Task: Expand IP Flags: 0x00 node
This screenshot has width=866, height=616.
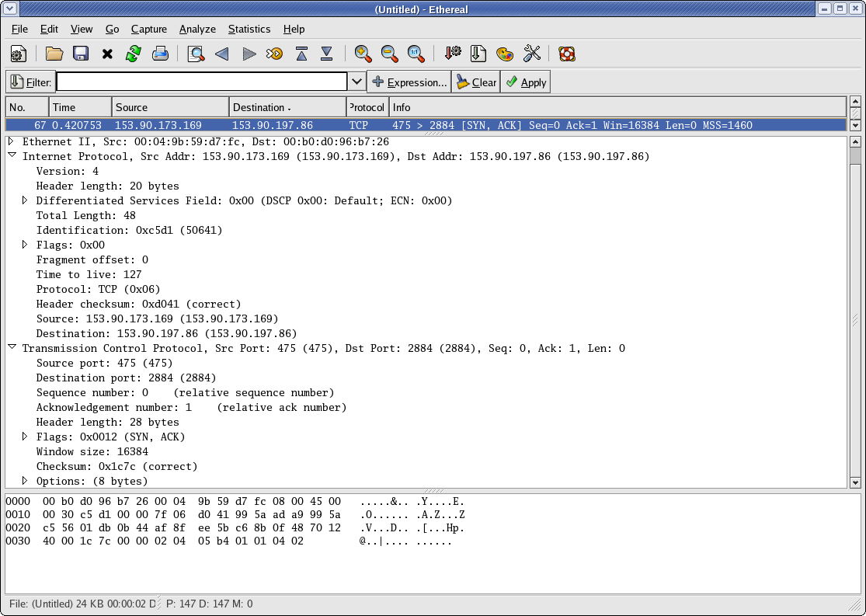Action: pyautogui.click(x=25, y=245)
